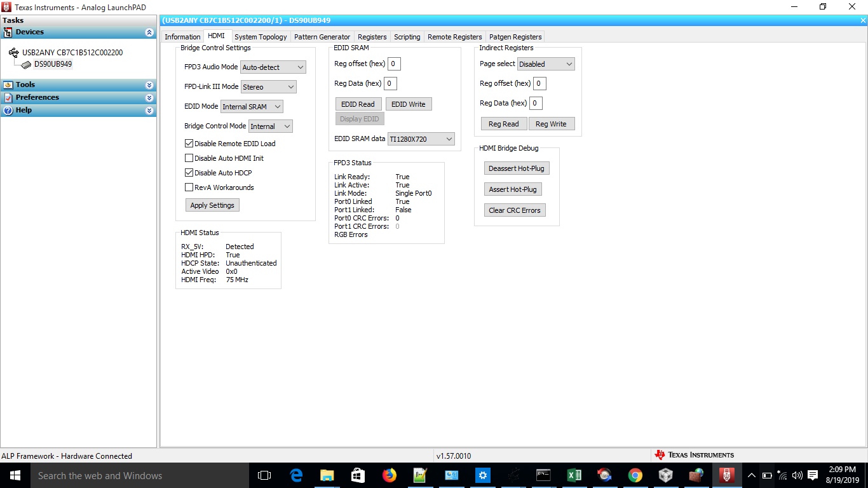This screenshot has height=488, width=868.
Task: Open the FPD-Link III Mode dropdown
Action: (x=269, y=87)
